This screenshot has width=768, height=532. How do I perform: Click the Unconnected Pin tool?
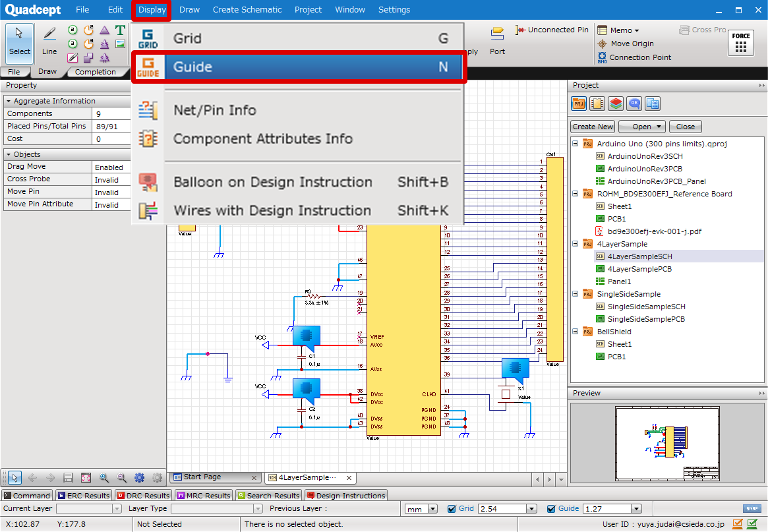tap(552, 30)
